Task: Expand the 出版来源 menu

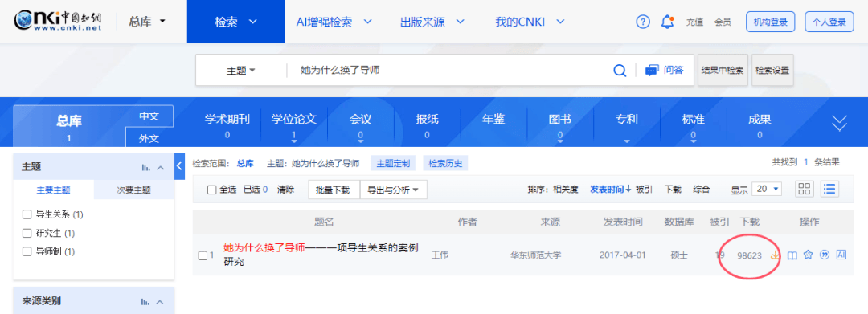Action: [x=432, y=22]
